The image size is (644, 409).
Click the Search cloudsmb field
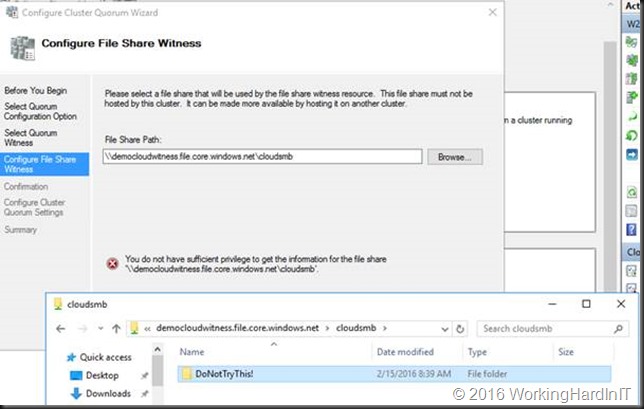click(x=552, y=329)
